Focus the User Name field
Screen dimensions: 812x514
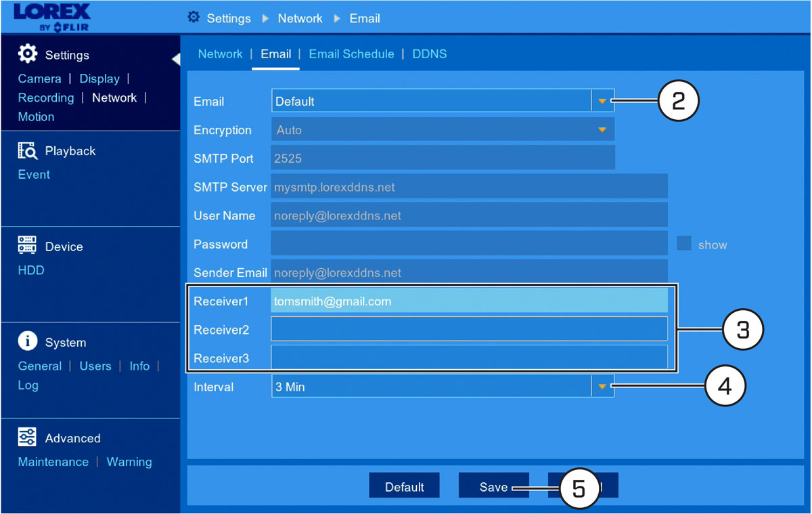point(469,215)
